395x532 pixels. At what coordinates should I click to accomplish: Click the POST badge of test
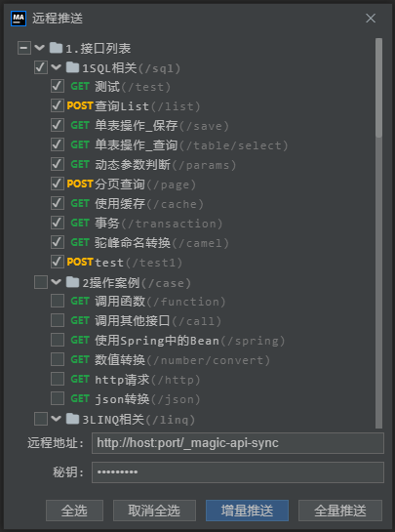coord(80,262)
